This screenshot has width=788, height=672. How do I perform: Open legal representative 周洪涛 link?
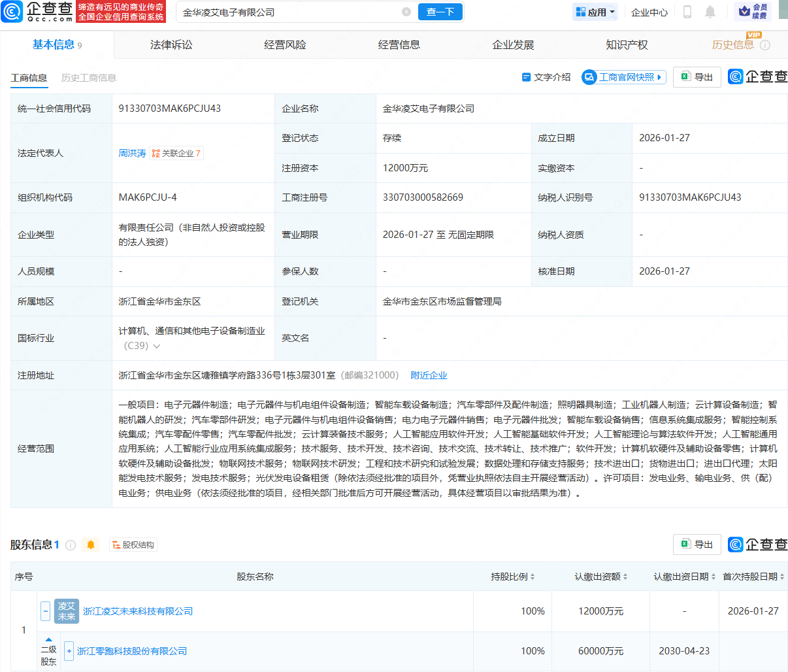click(132, 153)
